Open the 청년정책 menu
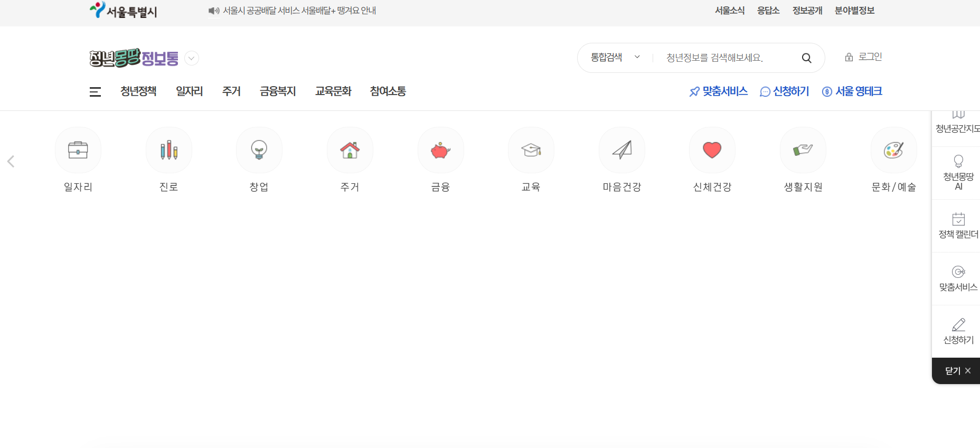 point(138,91)
